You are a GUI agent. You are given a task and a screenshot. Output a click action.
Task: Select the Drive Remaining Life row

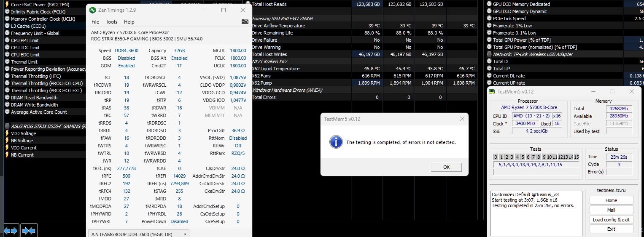click(x=364, y=33)
